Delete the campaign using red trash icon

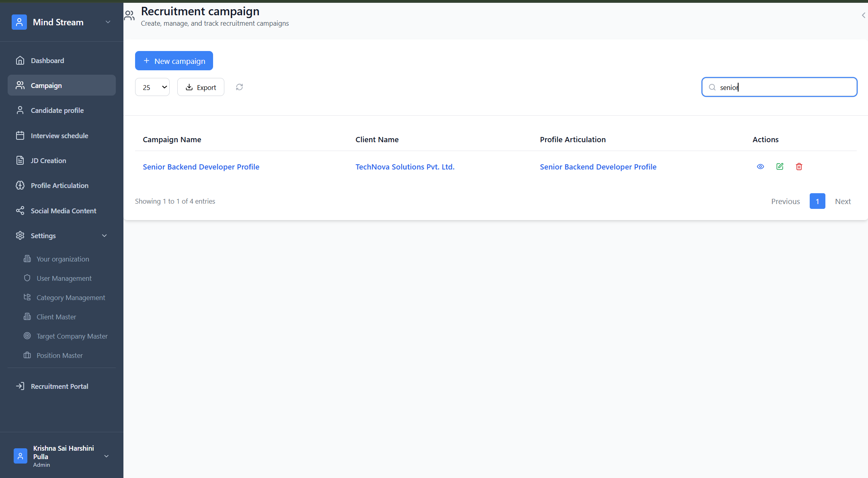(x=799, y=167)
